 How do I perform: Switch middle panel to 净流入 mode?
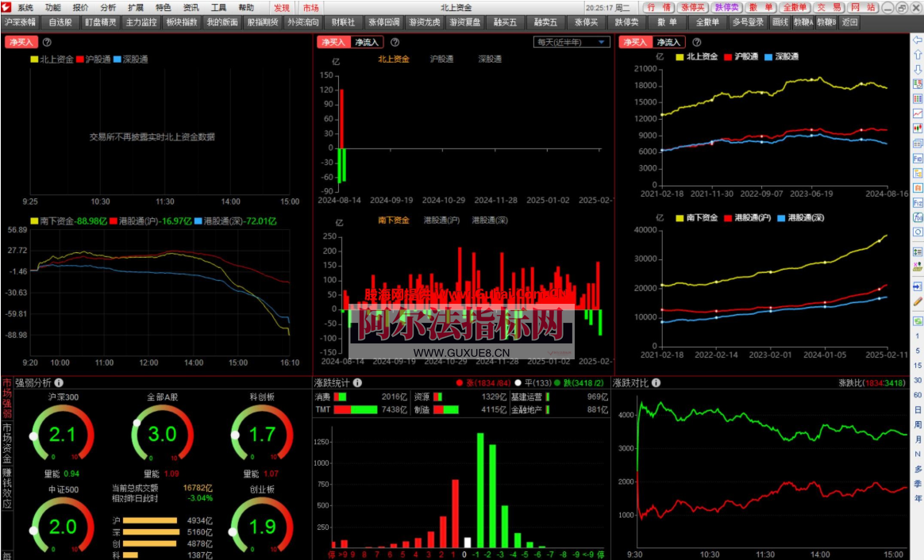click(x=367, y=42)
